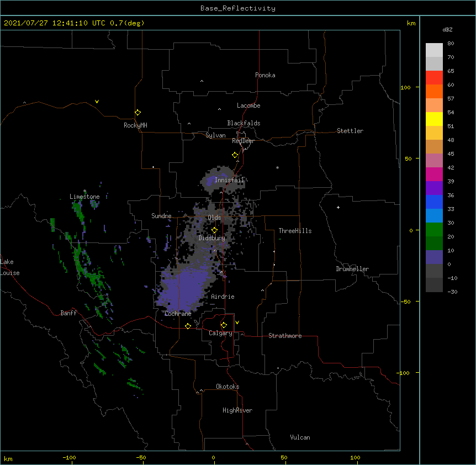The width and height of the screenshot is (476, 465).
Task: Click the white plus marker northwest of Drumheller
Action: (338, 207)
